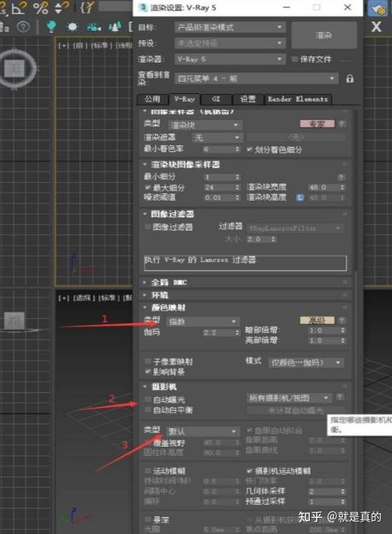Open the 渲染器 V-Ray 5 dropdown
Screen dimensions: 392x534
pyautogui.click(x=230, y=59)
